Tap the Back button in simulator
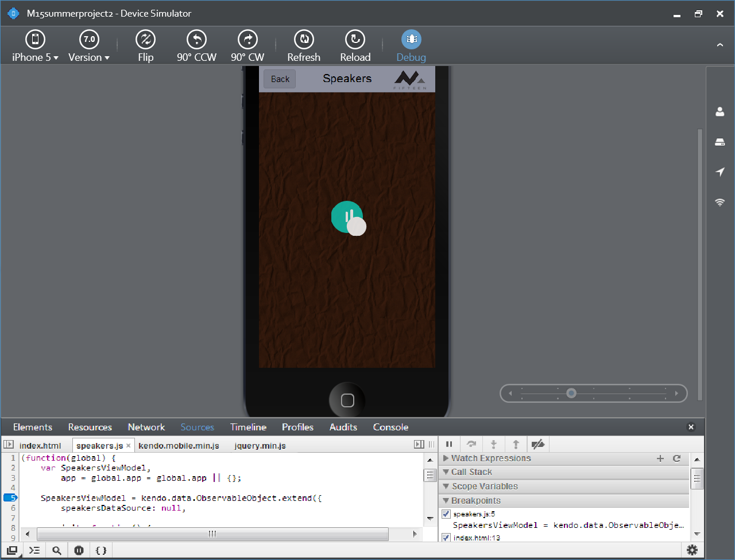This screenshot has width=735, height=560. (280, 79)
